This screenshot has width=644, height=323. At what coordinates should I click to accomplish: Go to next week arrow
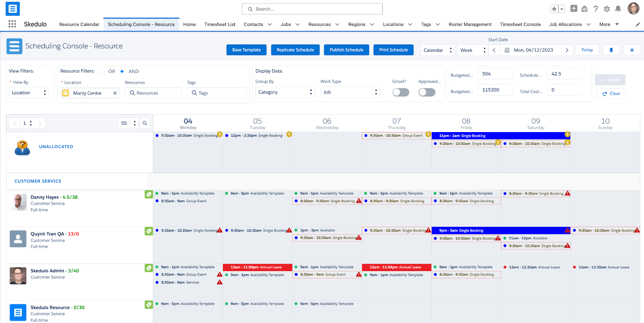point(567,50)
